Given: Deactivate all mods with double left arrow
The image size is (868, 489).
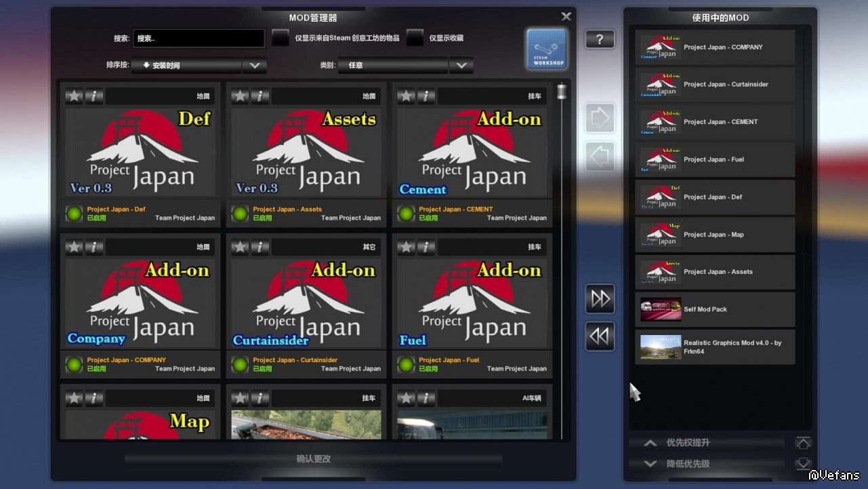Looking at the screenshot, I should tap(600, 337).
